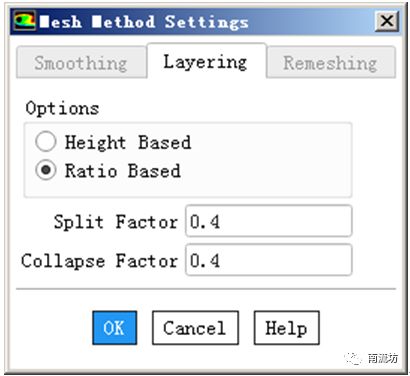Click the Split Factor input field
This screenshot has height=376, width=410.
pyautogui.click(x=269, y=221)
